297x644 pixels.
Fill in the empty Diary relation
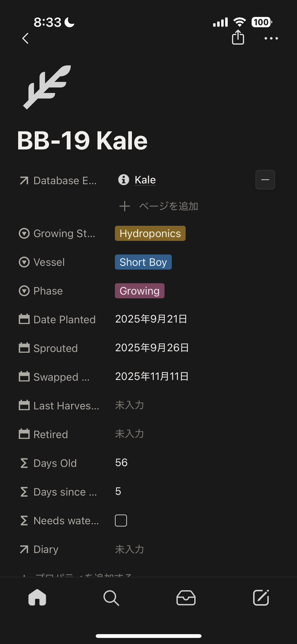coord(129,549)
